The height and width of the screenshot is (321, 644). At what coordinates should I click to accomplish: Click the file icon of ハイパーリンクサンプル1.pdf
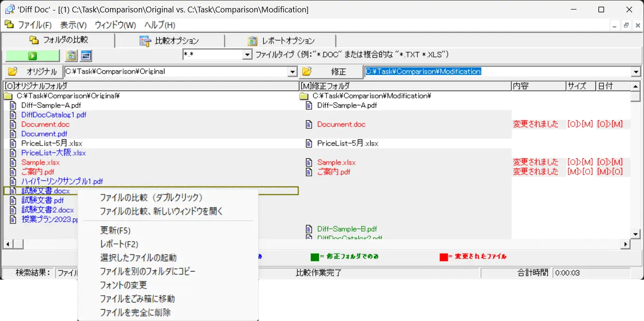tap(13, 181)
